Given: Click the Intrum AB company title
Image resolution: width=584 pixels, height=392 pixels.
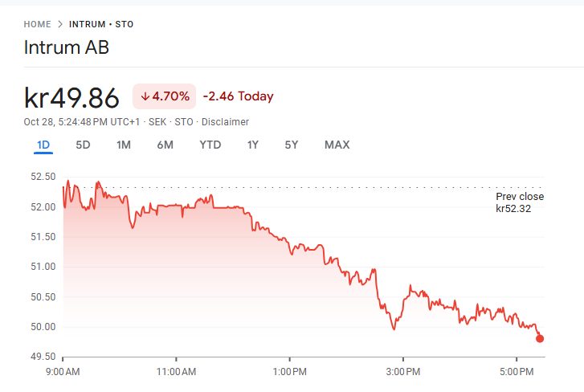Looking at the screenshot, I should coord(67,47).
